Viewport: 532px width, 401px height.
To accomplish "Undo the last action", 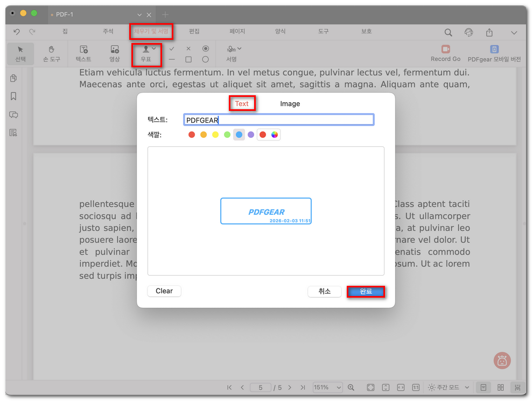I will 16,32.
